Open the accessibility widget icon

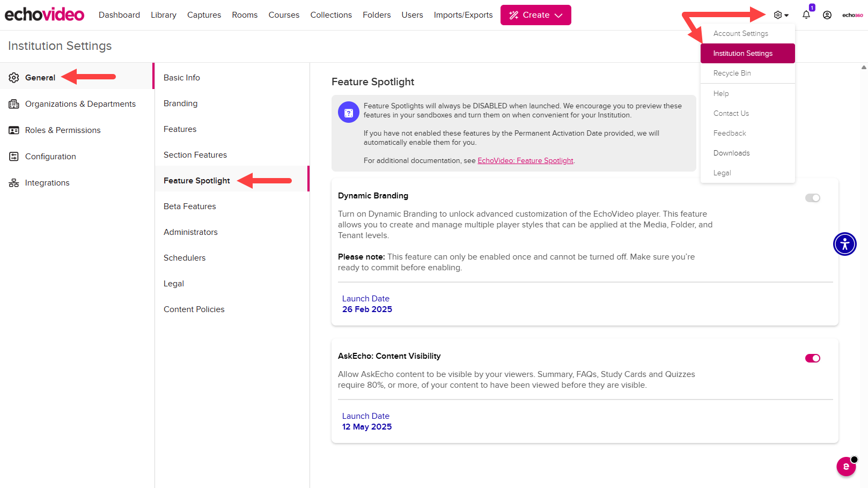pyautogui.click(x=844, y=244)
